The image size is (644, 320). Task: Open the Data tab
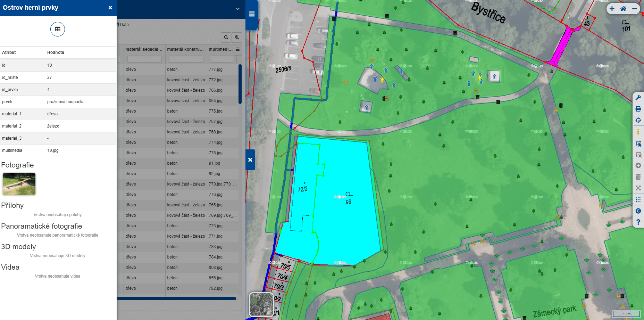124,25
